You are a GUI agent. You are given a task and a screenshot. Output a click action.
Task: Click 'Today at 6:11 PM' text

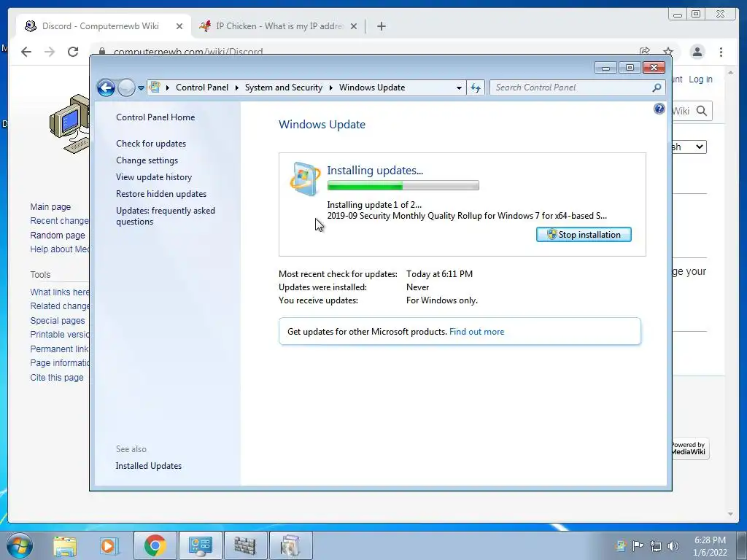(x=439, y=274)
